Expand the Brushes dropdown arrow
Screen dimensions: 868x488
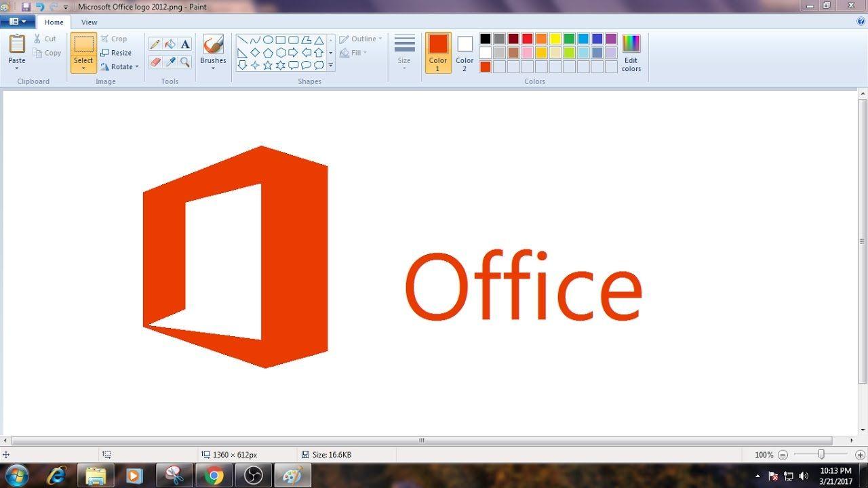(x=213, y=68)
